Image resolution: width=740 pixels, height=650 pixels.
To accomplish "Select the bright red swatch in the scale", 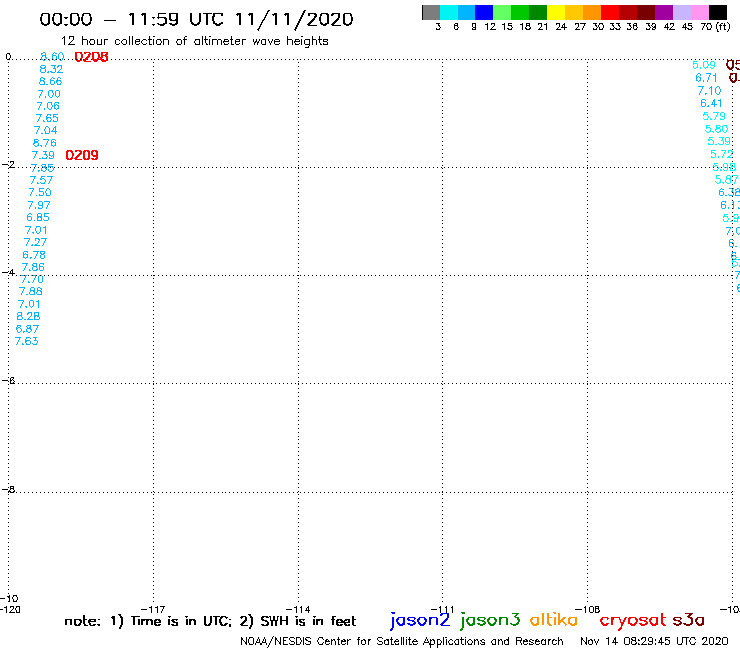I will pos(610,12).
